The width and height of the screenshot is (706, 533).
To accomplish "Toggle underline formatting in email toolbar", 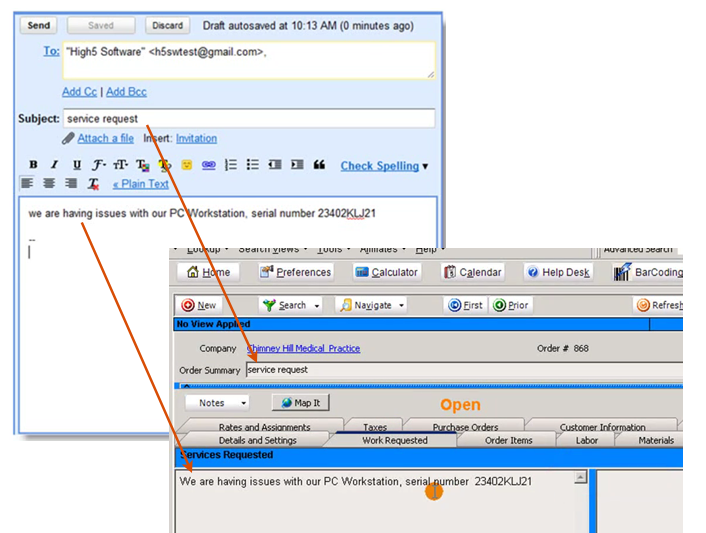I will 77,165.
